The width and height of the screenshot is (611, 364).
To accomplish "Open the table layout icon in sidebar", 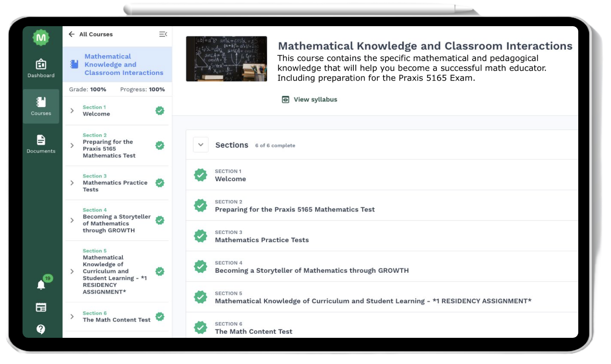I will pos(41,308).
